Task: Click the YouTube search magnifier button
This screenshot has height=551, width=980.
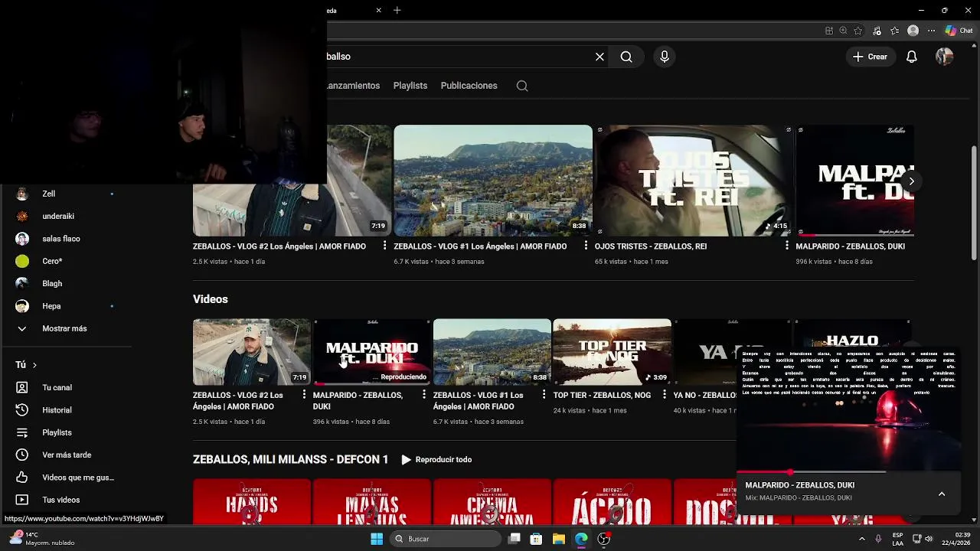Action: [x=626, y=57]
